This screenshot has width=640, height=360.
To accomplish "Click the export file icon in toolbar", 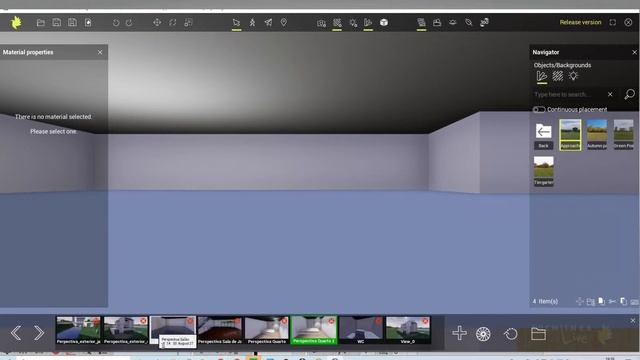I will click(88, 22).
